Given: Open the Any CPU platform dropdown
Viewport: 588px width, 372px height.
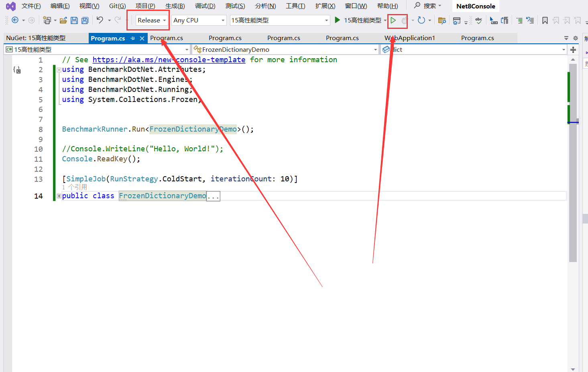Looking at the screenshot, I should [x=199, y=20].
